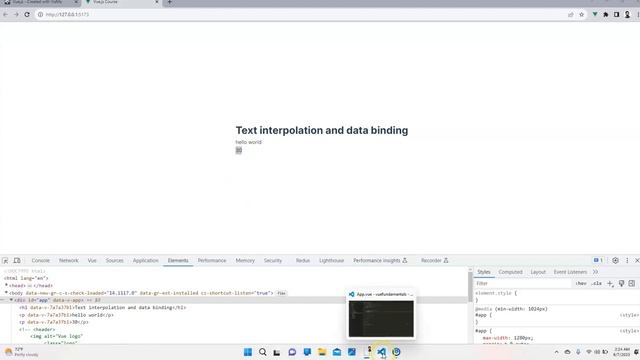
Task: Open the Application tab in DevTools
Action: [145, 260]
